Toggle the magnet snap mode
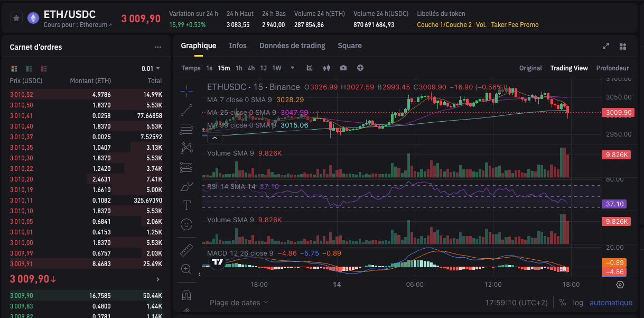This screenshot has width=644, height=318. [x=186, y=295]
